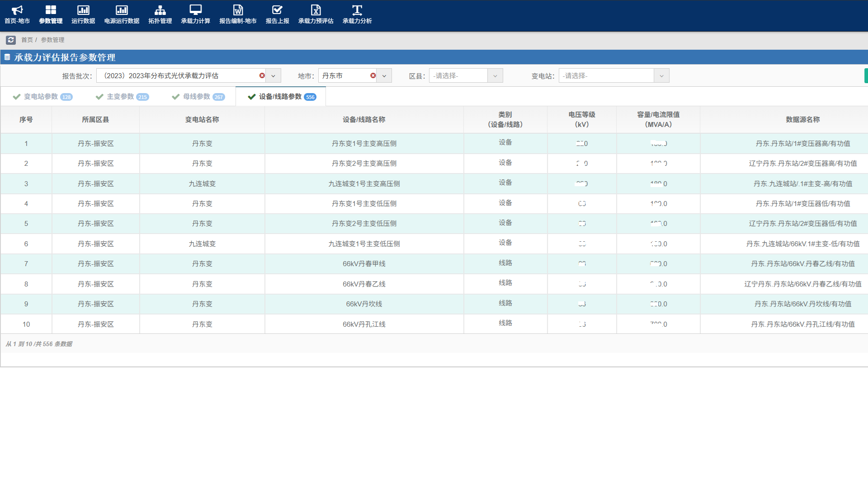Open 运行数据 chart icon
The image size is (868, 488).
(83, 10)
